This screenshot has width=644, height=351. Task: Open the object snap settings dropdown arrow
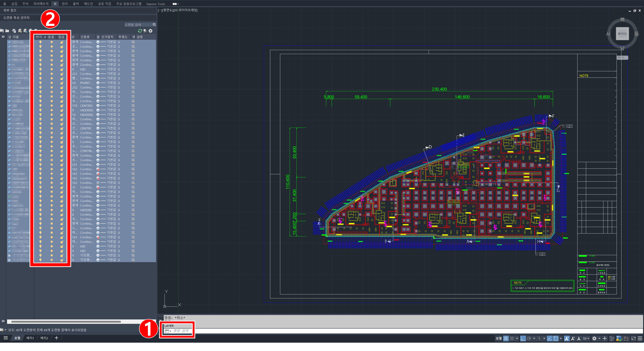pos(561,339)
